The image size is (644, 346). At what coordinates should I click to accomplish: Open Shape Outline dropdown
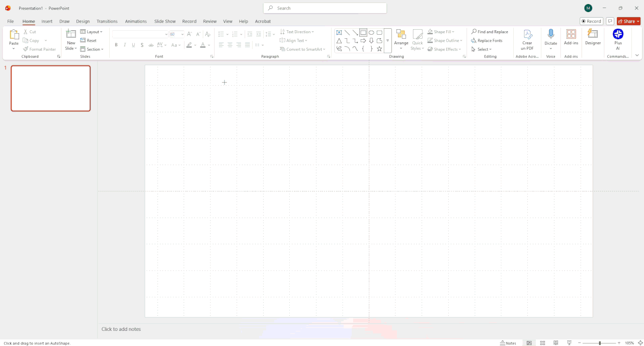[444, 40]
